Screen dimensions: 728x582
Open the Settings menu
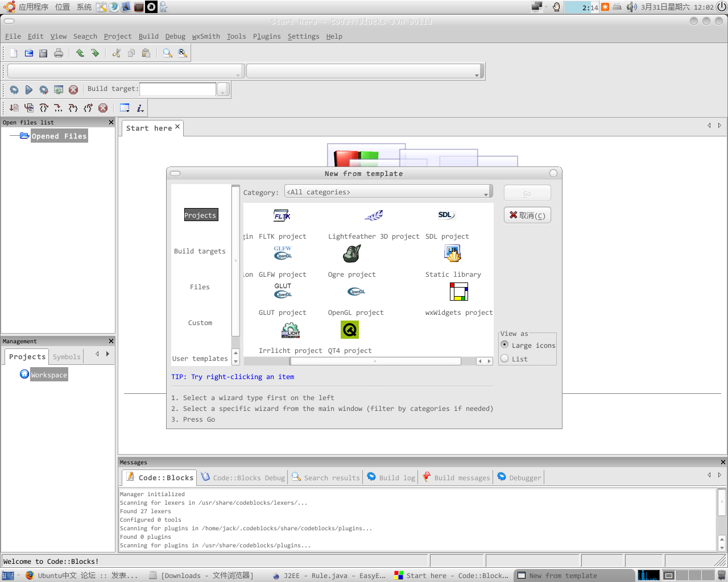303,36
